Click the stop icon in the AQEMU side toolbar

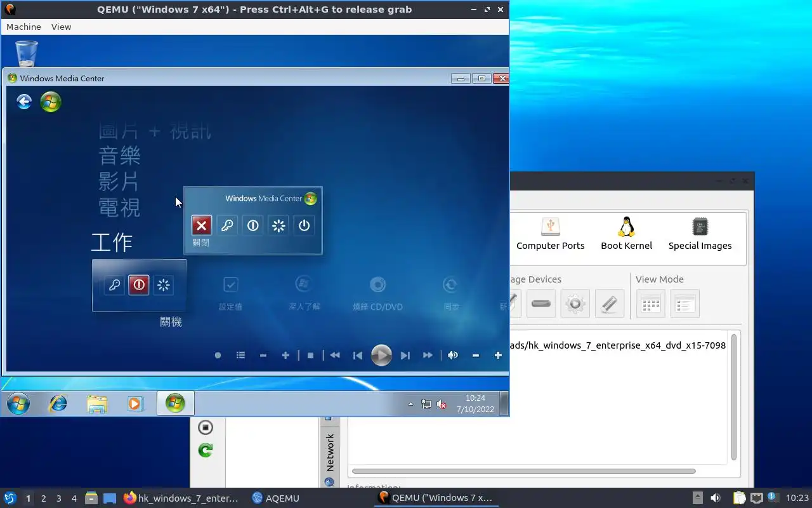click(x=206, y=427)
